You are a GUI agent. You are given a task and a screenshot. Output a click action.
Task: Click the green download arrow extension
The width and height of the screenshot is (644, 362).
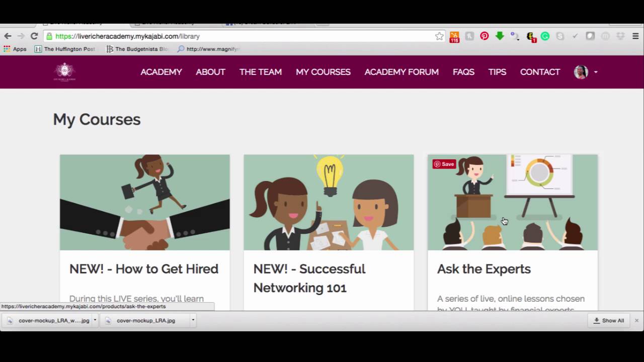tap(500, 36)
